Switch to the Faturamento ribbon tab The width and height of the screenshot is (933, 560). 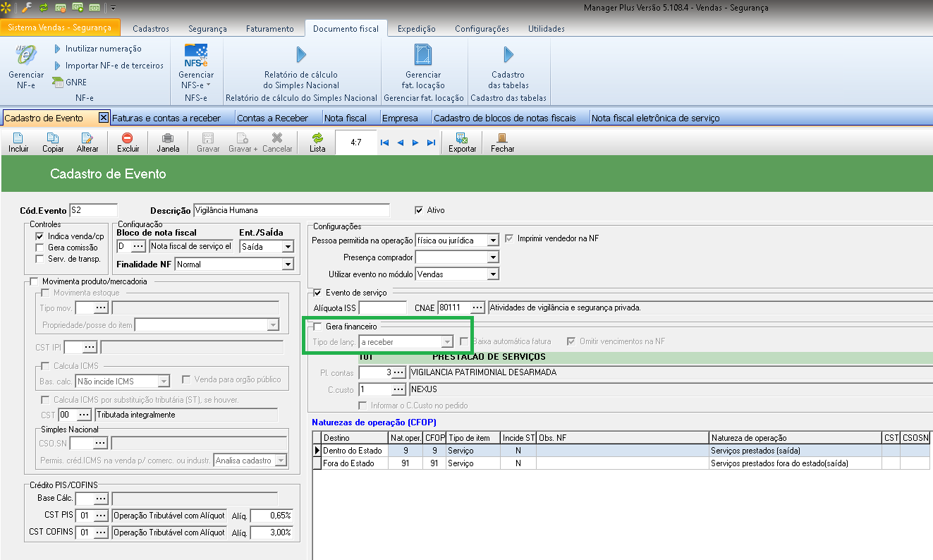point(269,29)
